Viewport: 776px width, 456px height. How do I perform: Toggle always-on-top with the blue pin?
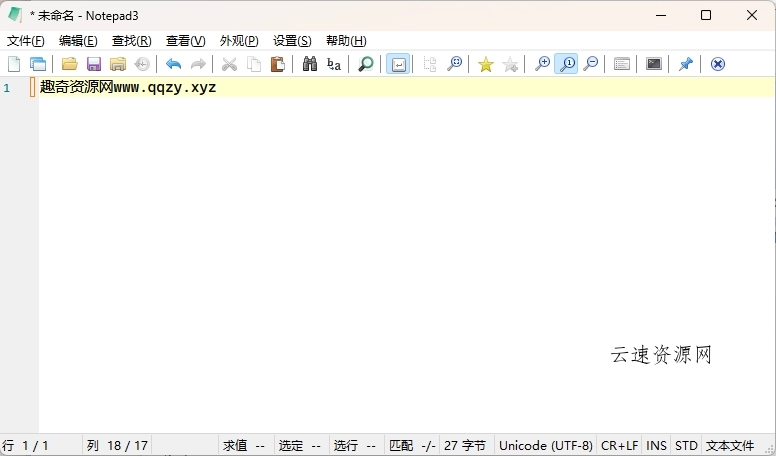(x=685, y=64)
